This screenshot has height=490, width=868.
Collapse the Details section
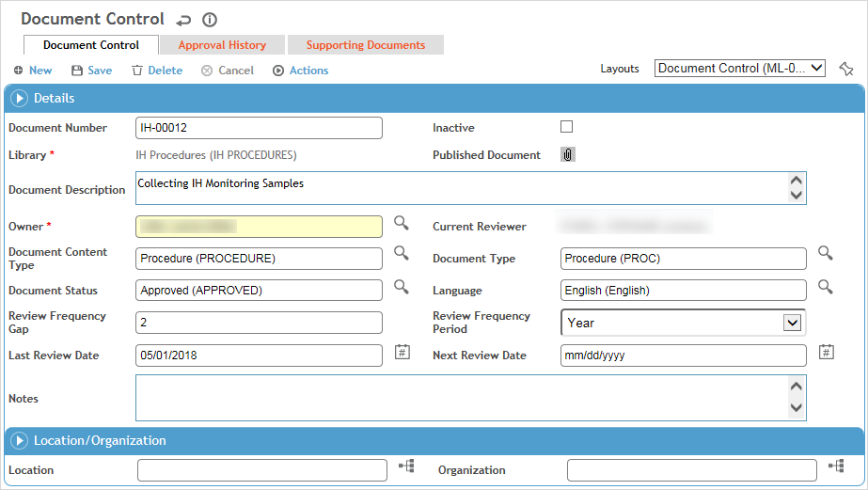20,98
